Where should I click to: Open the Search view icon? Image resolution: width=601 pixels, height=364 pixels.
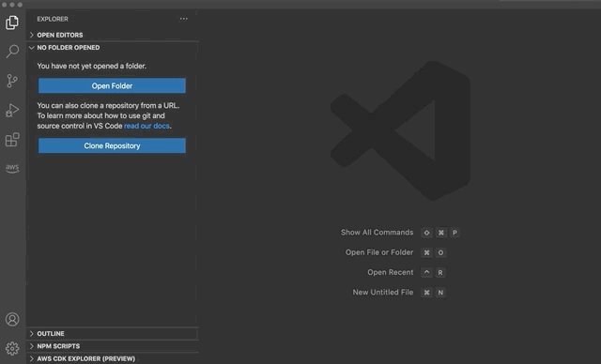(x=12, y=52)
